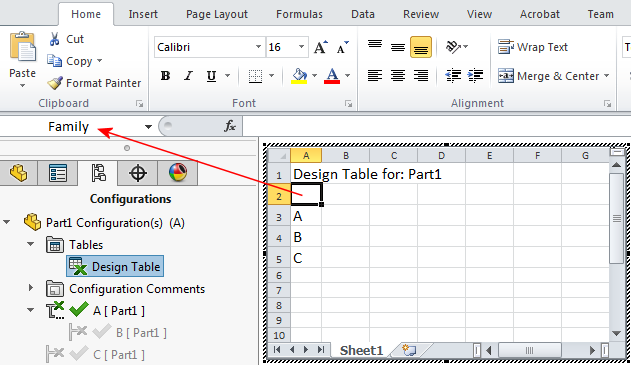Collapse the Tables folder in tree
Screen dimensions: 631x365
(x=31, y=244)
